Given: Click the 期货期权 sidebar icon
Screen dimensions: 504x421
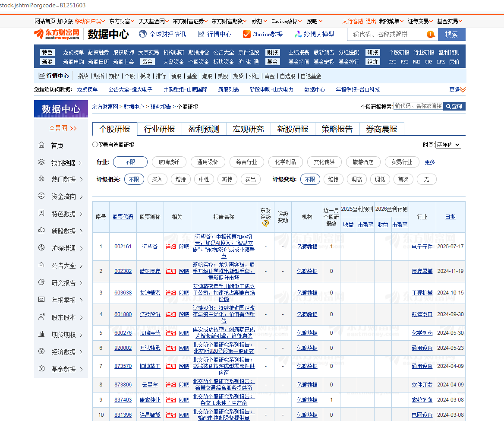Looking at the screenshot, I should pos(41,334).
